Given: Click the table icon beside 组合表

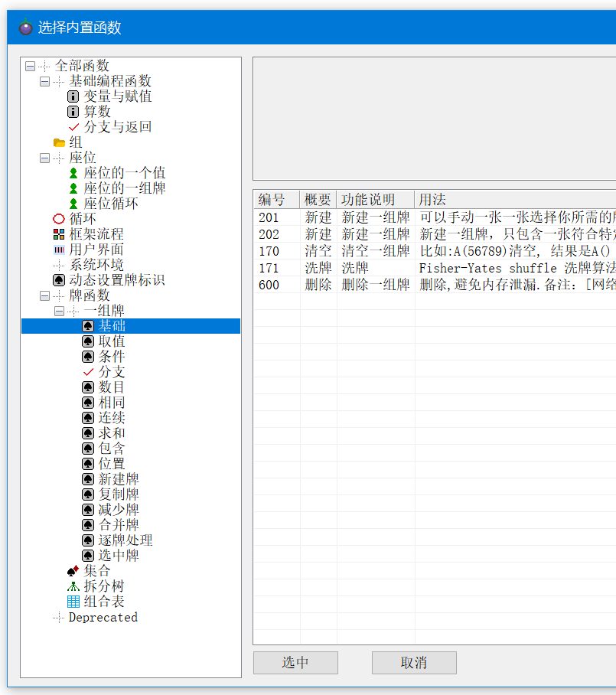Looking at the screenshot, I should click(x=73, y=602).
